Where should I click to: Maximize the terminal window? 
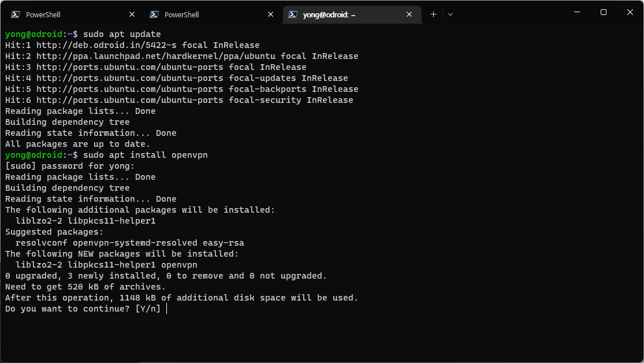(604, 12)
